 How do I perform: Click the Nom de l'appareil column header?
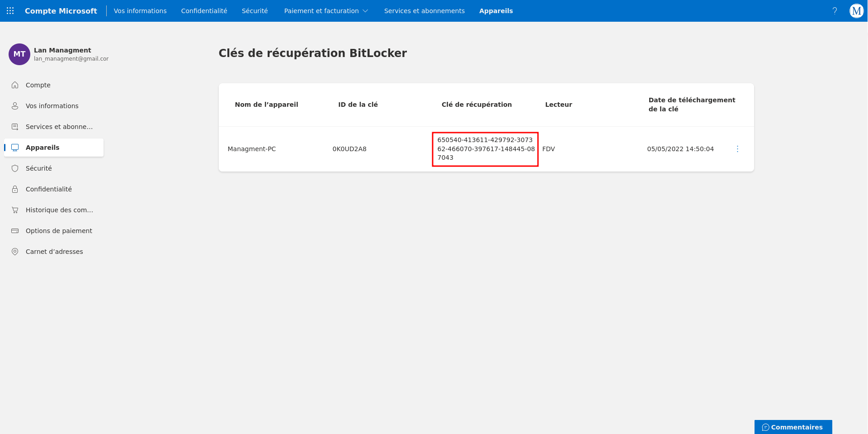(267, 105)
